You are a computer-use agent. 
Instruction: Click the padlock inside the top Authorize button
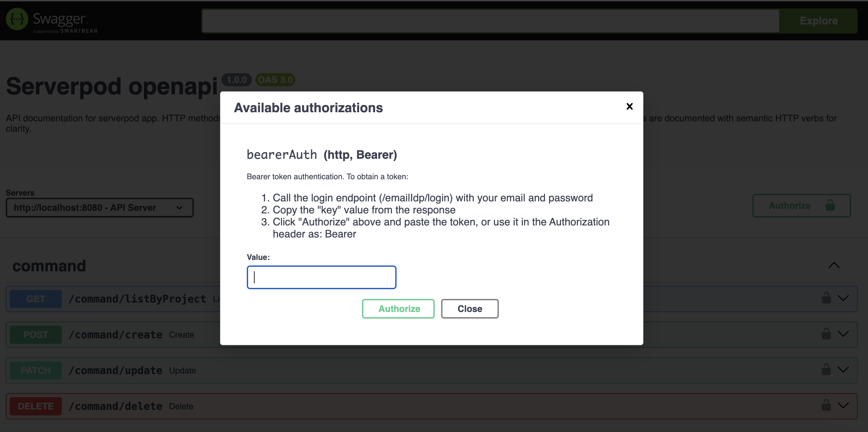(x=830, y=206)
